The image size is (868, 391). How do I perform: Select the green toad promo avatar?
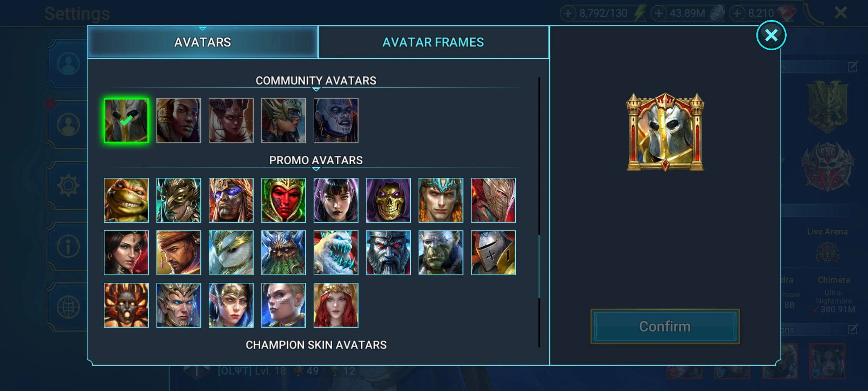coord(126,200)
